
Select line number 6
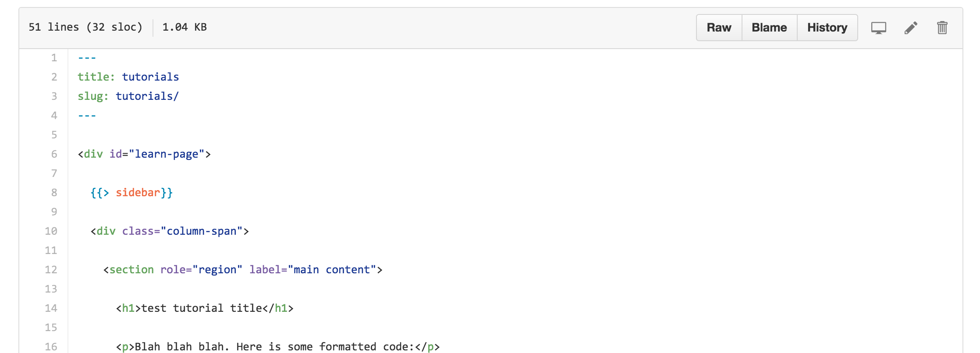click(54, 154)
